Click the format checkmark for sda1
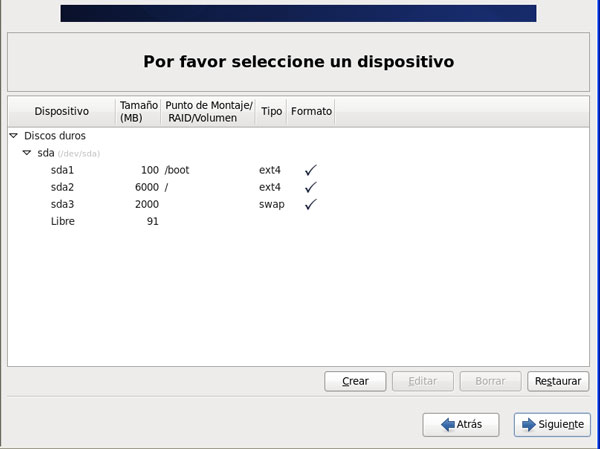600x449 pixels. (x=310, y=170)
